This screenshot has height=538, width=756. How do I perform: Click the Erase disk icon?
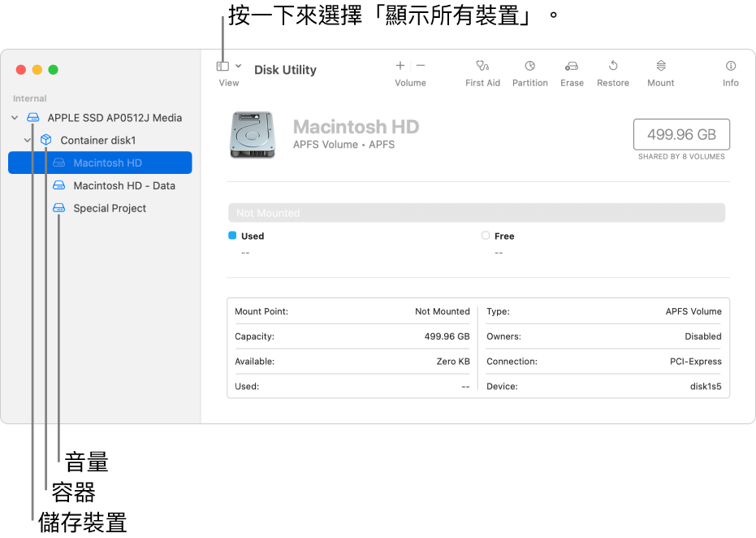(572, 66)
